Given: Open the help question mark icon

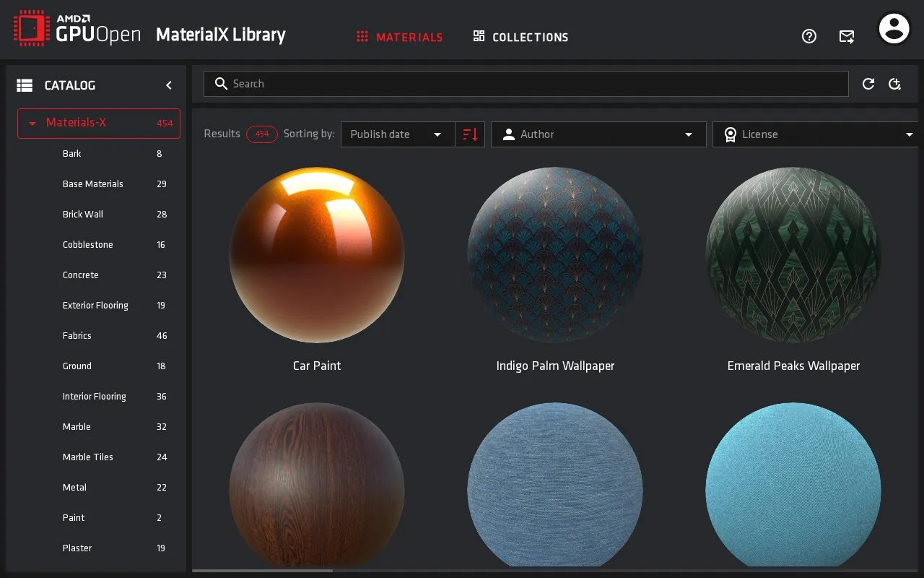Looking at the screenshot, I should [x=809, y=36].
